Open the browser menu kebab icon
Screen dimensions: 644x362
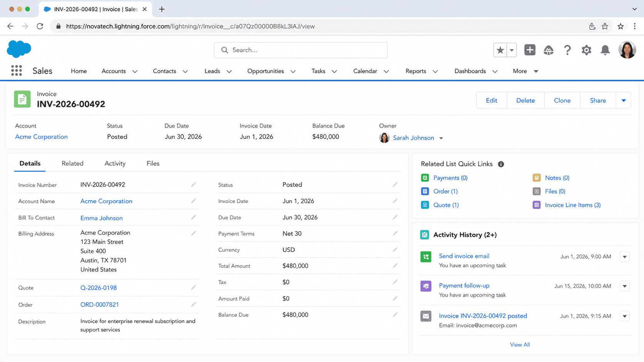(x=635, y=26)
